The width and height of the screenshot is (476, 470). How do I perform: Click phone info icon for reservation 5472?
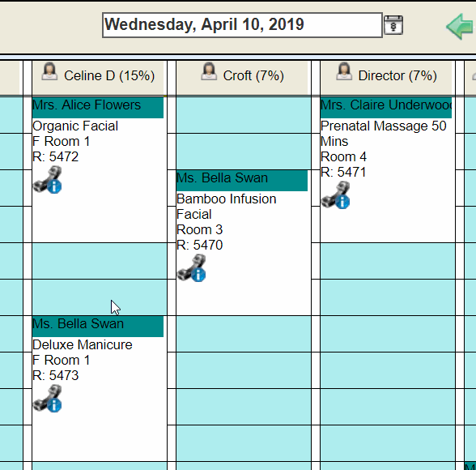pos(47,180)
